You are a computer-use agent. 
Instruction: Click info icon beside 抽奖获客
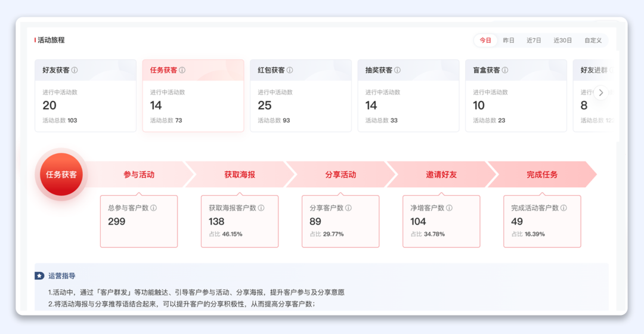click(x=397, y=70)
